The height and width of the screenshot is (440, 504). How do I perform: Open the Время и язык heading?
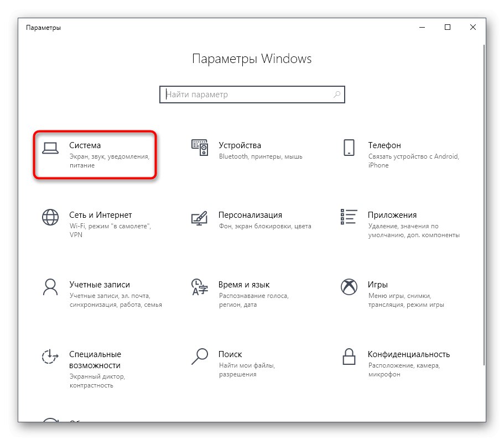point(244,285)
